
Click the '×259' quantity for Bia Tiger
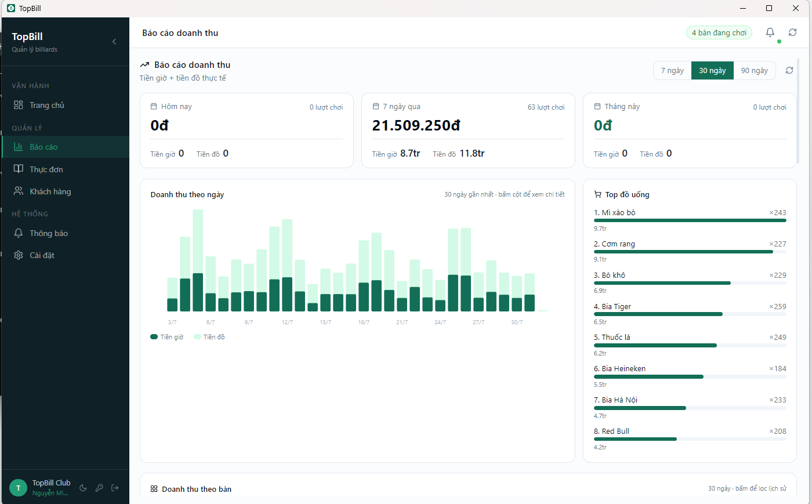point(778,307)
